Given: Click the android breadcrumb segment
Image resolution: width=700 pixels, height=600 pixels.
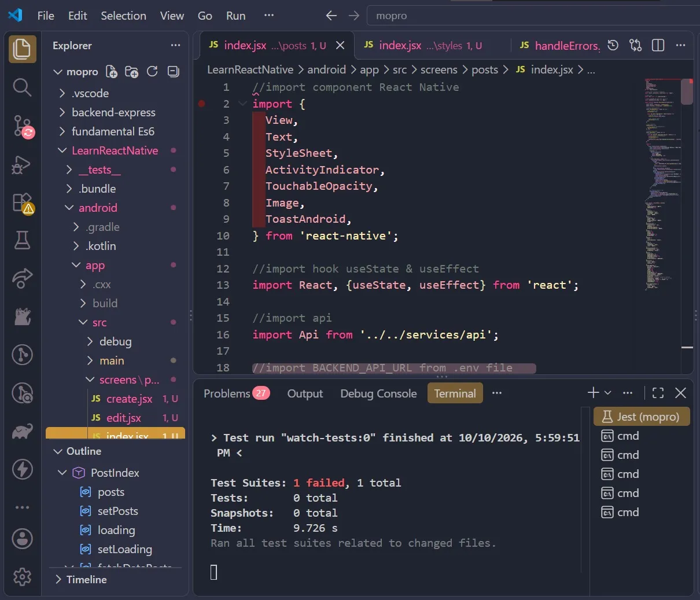Looking at the screenshot, I should tap(326, 70).
